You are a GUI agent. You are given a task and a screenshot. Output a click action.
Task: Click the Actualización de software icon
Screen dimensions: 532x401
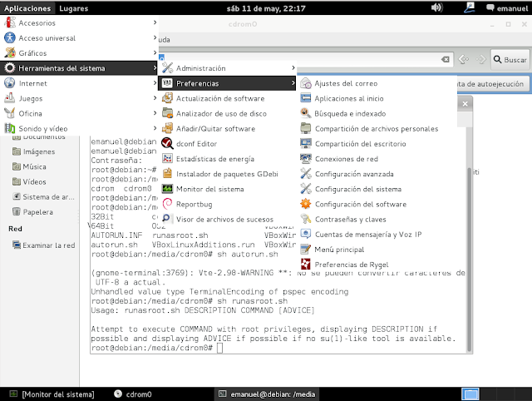pos(167,98)
